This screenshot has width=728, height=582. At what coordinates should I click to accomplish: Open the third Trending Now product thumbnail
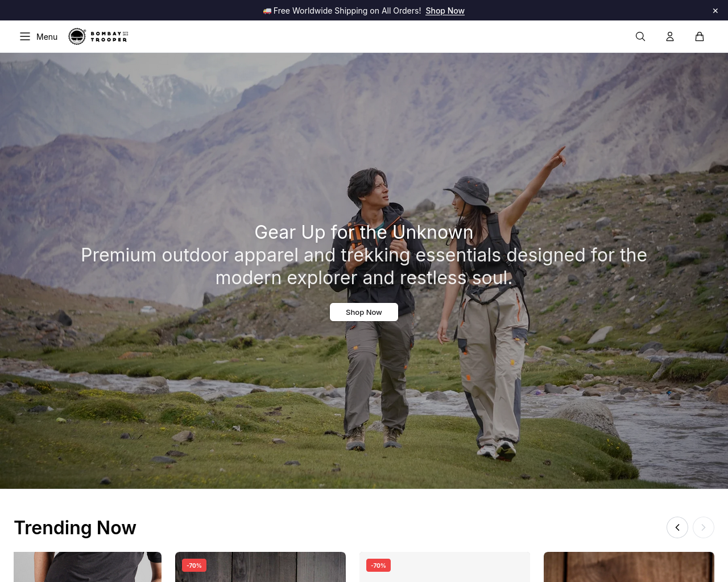(x=445, y=567)
